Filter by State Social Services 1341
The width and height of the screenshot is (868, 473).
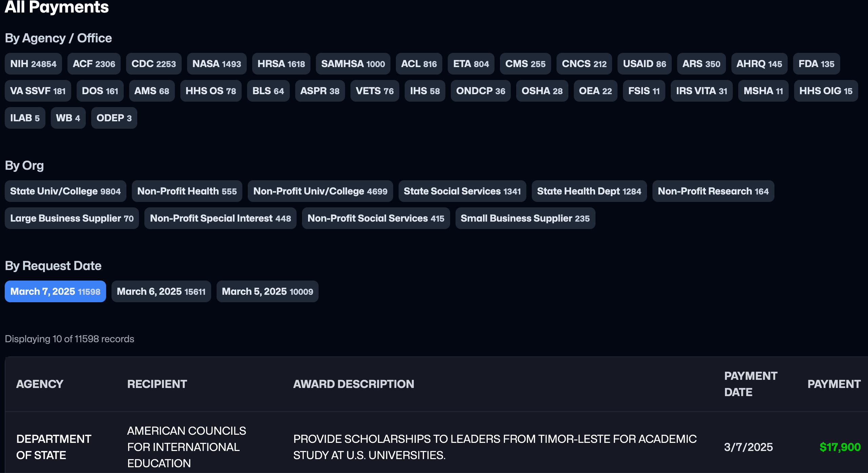[462, 191]
